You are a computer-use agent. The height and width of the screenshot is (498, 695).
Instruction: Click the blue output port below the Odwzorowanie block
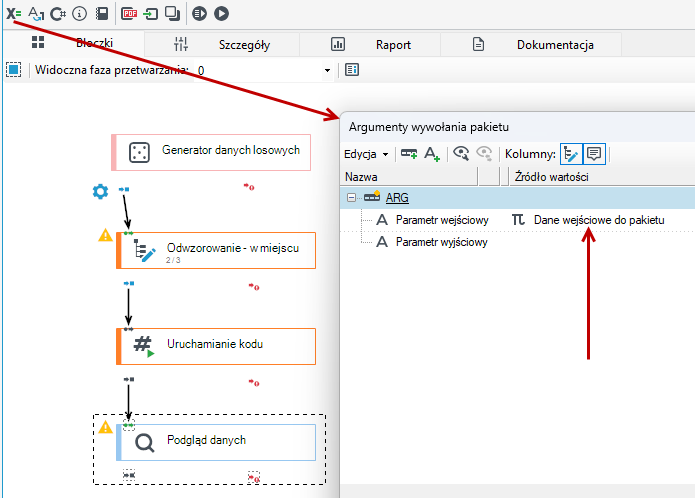point(129,283)
